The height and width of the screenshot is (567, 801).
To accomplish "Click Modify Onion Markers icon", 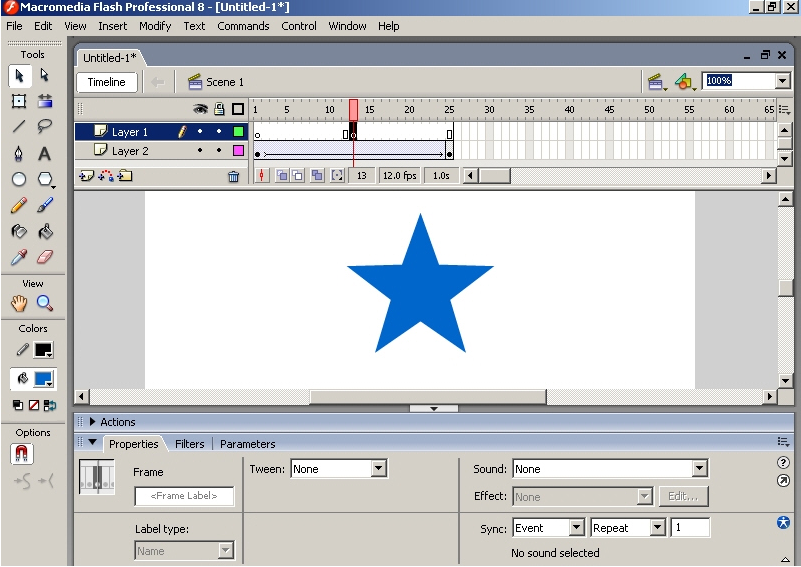I will click(x=337, y=176).
